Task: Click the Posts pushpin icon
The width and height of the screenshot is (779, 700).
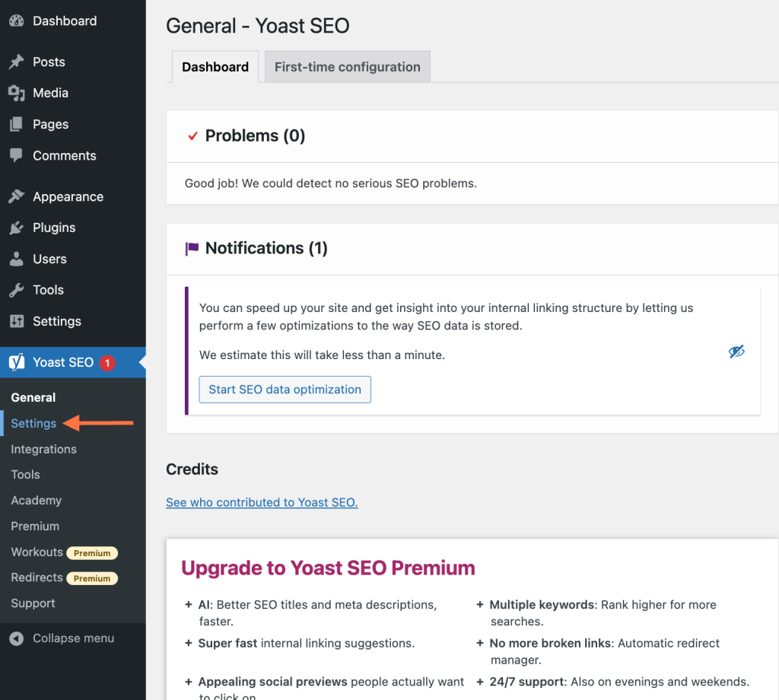Action: click(x=17, y=62)
